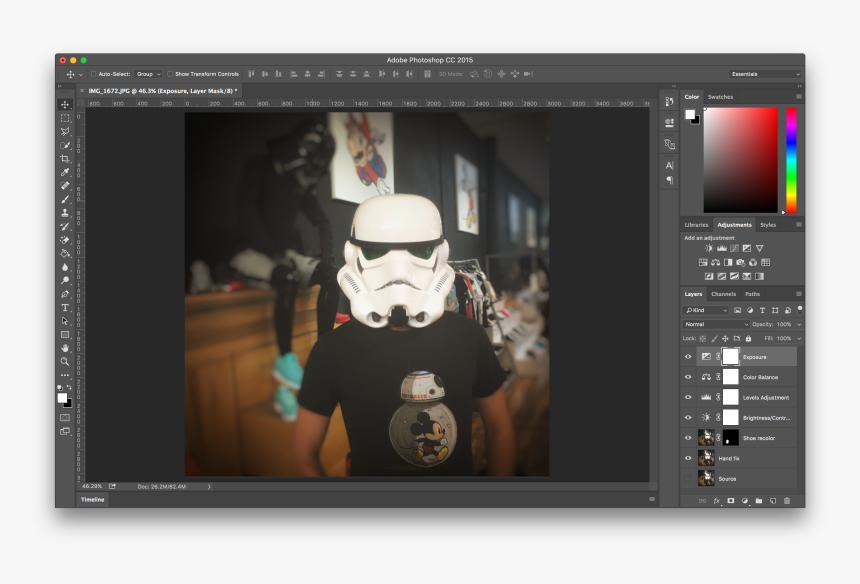860x584 pixels.
Task: Enable the Auto-Select checkbox
Action: tap(93, 74)
